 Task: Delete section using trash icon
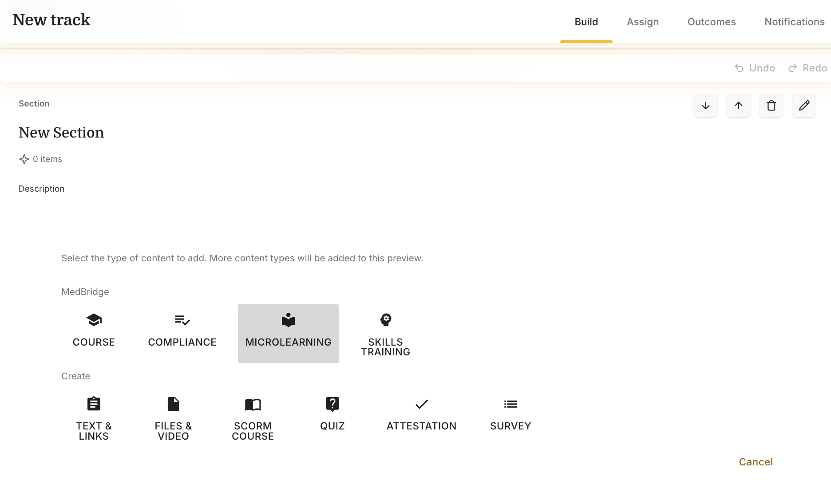tap(771, 106)
